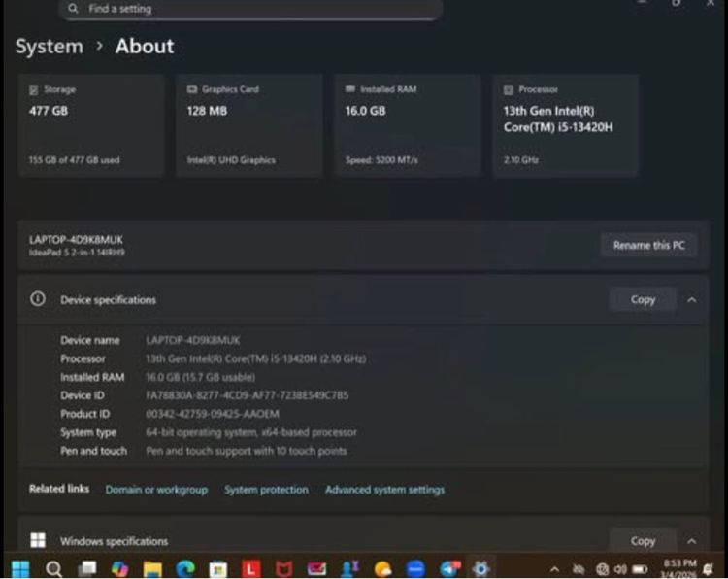Click Rename this PC button
This screenshot has height=579, width=728.
coord(648,246)
